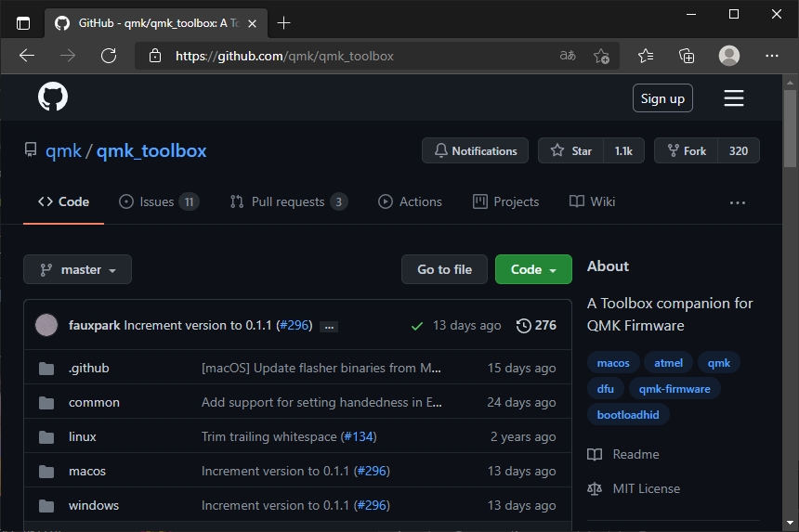Open the common folder
This screenshot has width=799, height=532.
point(94,403)
